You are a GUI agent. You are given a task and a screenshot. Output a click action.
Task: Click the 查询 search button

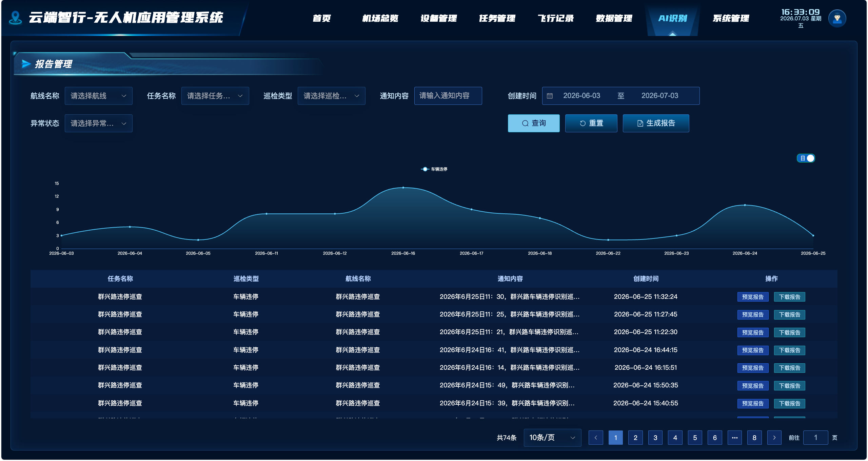click(534, 123)
